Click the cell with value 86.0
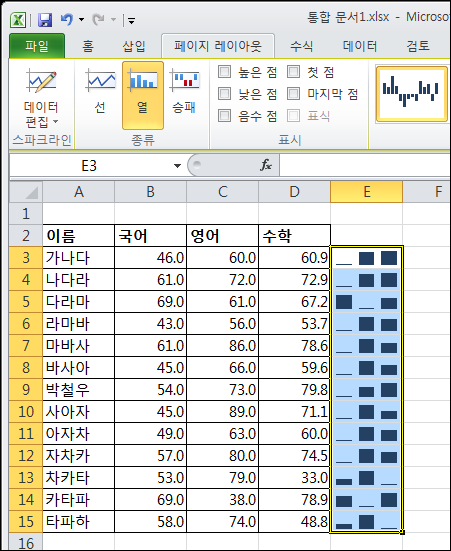Image resolution: width=451 pixels, height=551 pixels. 223,345
